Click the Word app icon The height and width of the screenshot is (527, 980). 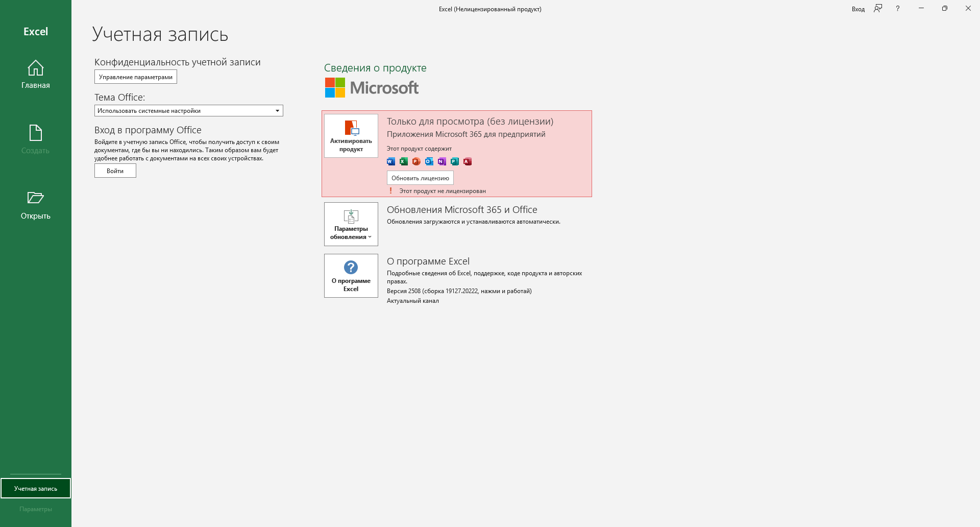391,161
